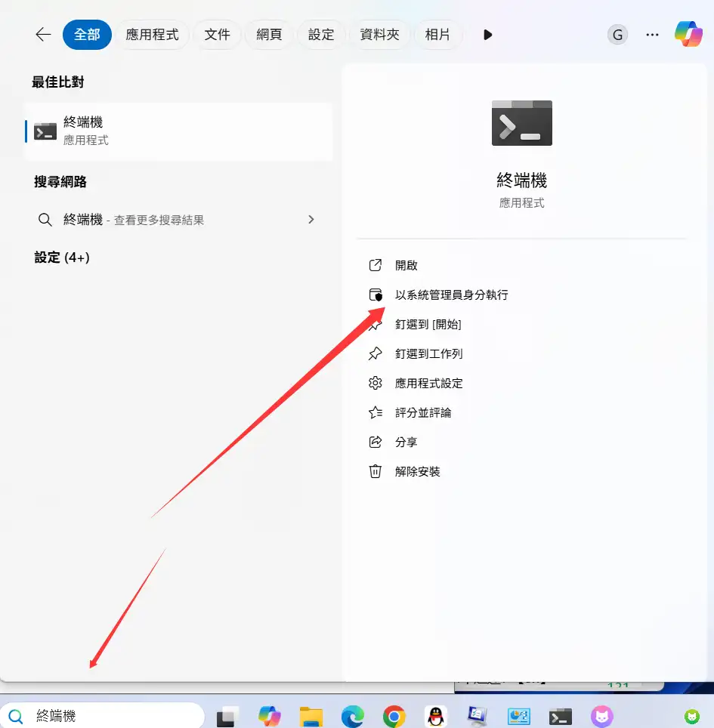Image resolution: width=714 pixels, height=728 pixels.
Task: Click the 解除安裝 trash icon
Action: [376, 472]
